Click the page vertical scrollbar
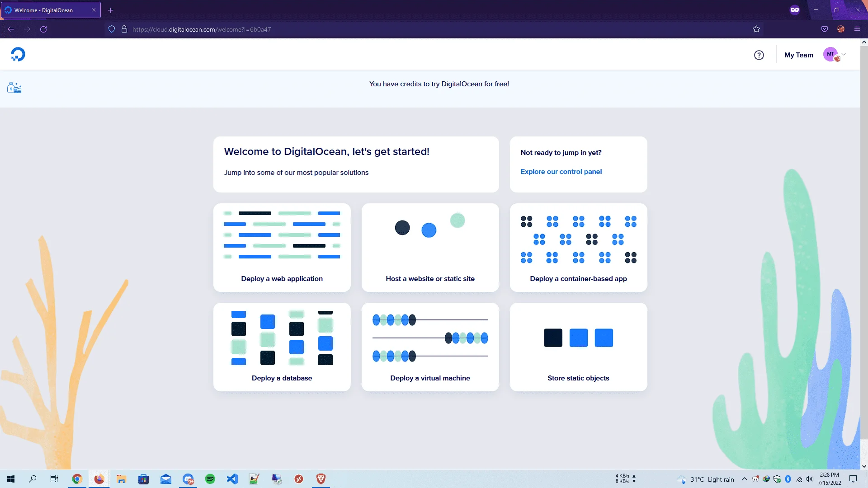 864,242
